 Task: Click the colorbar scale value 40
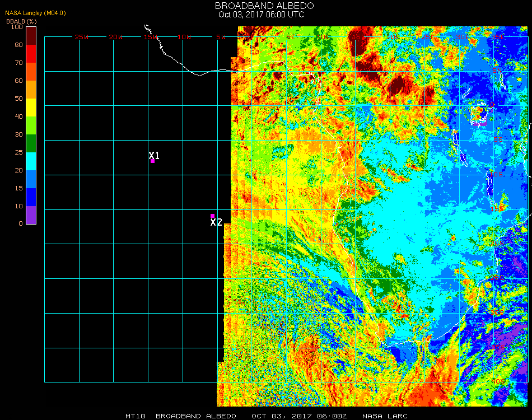pos(18,116)
